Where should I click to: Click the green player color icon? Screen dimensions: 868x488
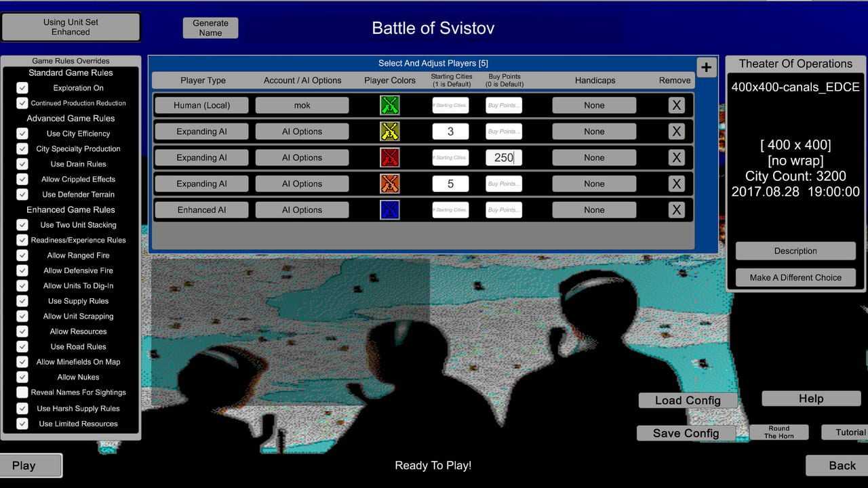tap(389, 105)
